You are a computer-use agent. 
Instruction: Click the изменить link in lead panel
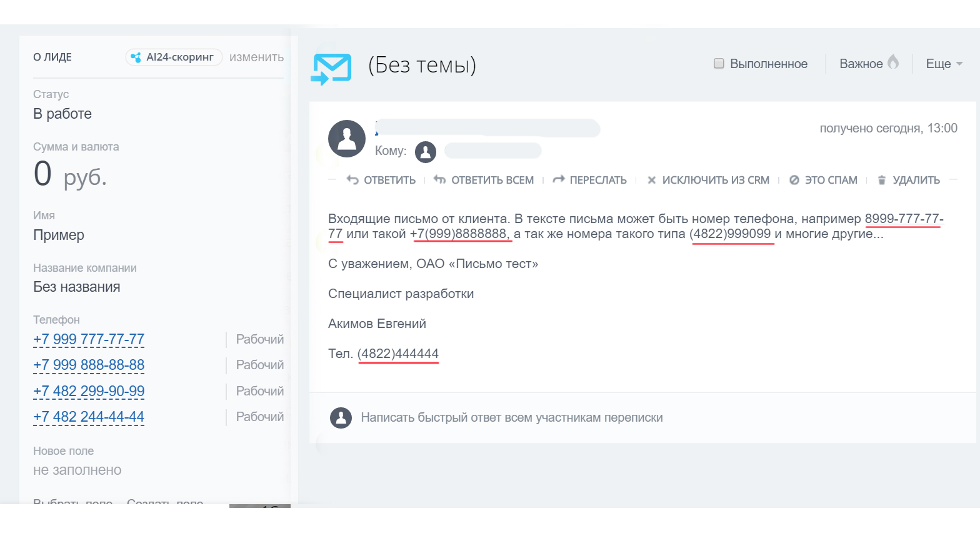(x=256, y=57)
